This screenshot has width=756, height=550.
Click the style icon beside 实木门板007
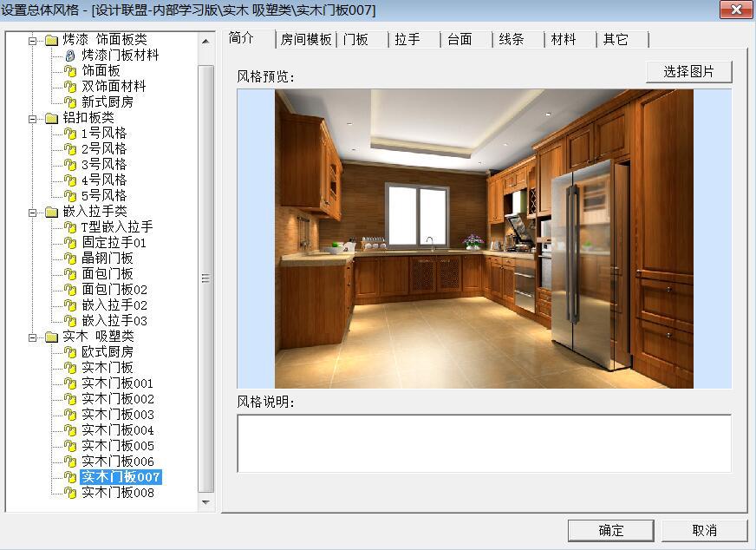[x=70, y=477]
